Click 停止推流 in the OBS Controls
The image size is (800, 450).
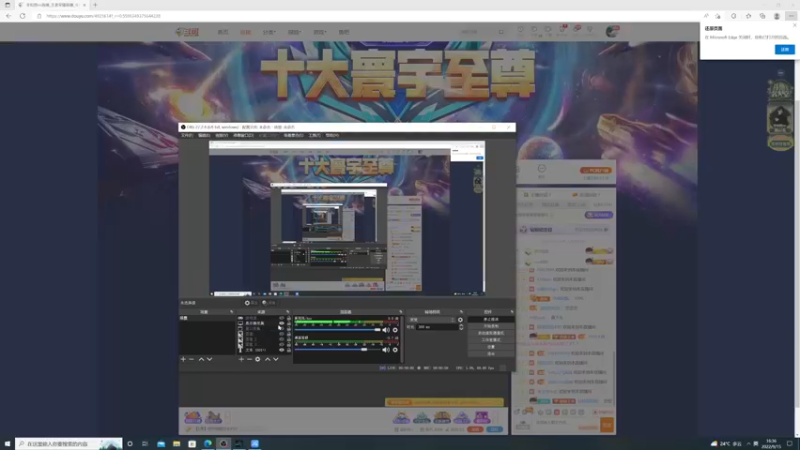[x=491, y=319]
